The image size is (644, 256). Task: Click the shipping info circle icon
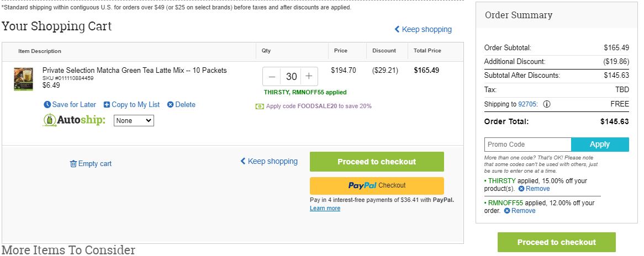tap(547, 104)
